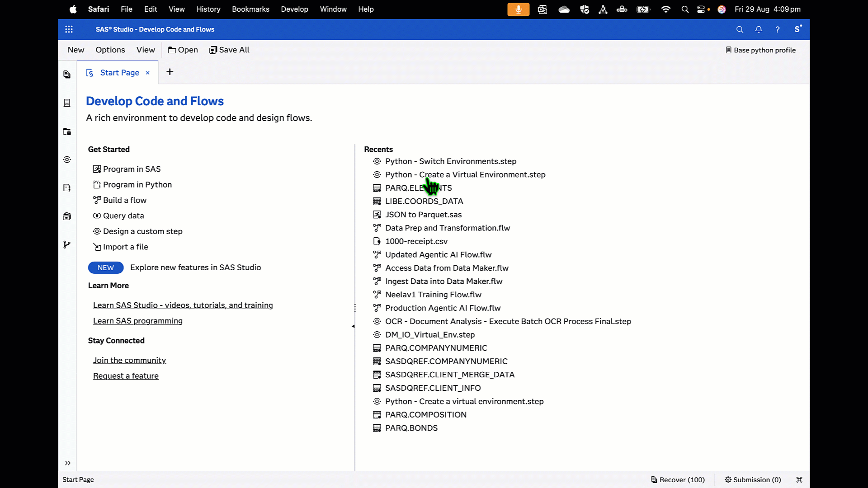Click the Open toolbar button
This screenshot has width=868, height=488.
183,50
